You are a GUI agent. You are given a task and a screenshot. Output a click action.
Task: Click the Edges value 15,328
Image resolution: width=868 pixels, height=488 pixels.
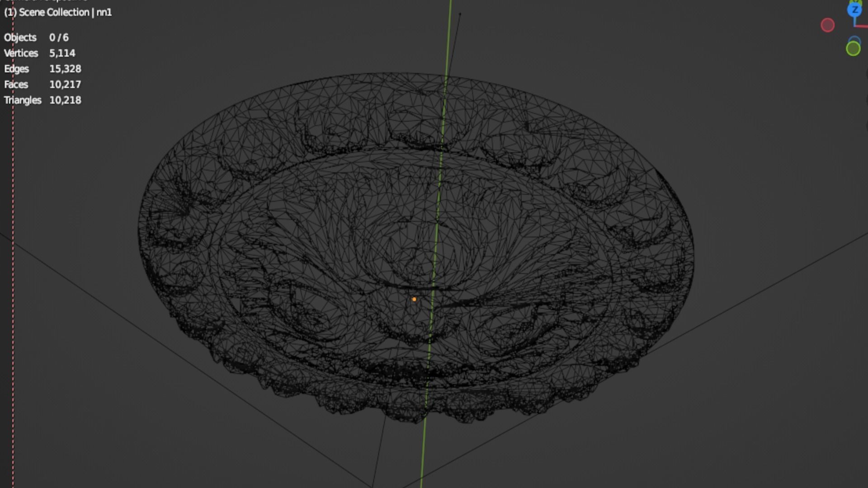[65, 69]
